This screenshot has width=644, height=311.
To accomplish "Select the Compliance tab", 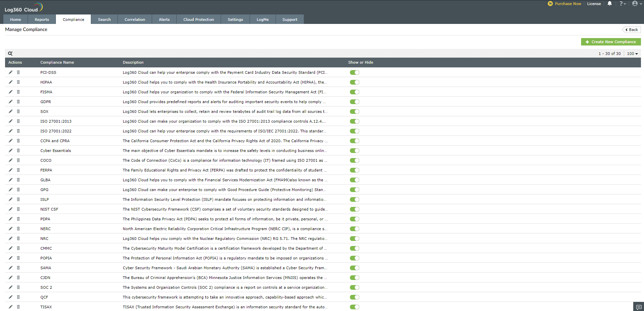I will coord(73,20).
